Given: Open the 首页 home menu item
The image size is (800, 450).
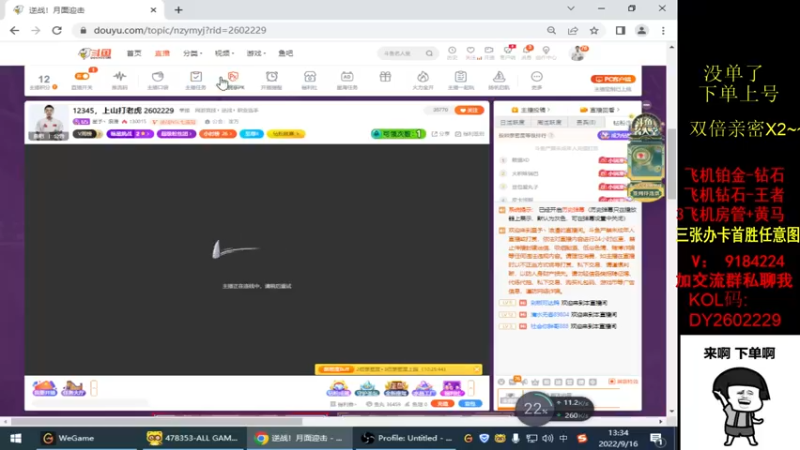Looking at the screenshot, I should [x=134, y=53].
